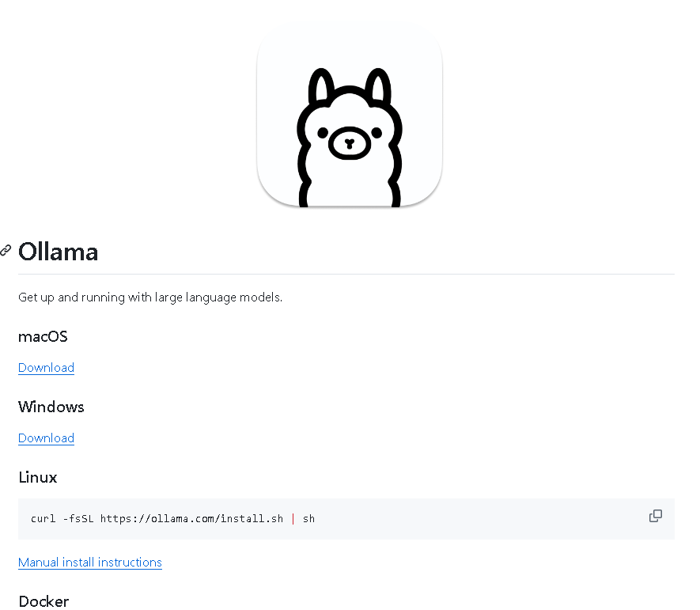Viewport: 700px width, 610px height.
Task: Click the llama's right ear in the logo
Action: pos(378,89)
